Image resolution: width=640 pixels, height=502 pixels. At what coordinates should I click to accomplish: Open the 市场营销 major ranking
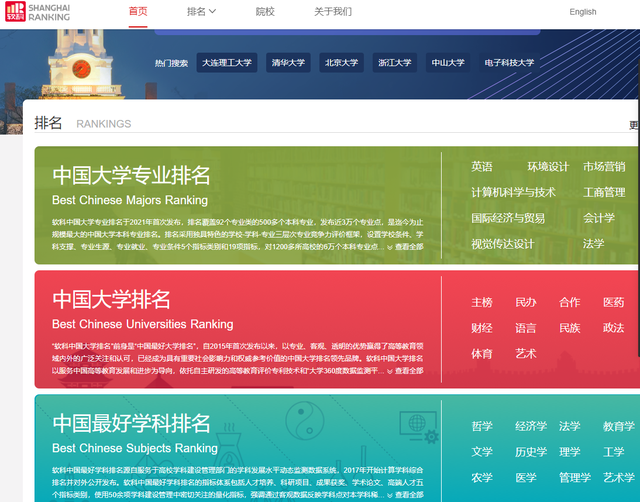604,167
